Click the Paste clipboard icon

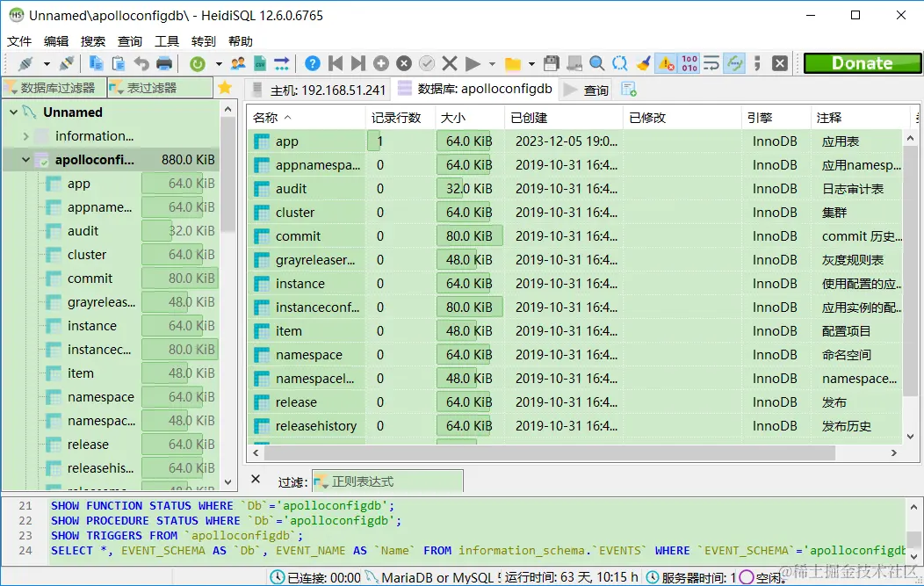[119, 63]
